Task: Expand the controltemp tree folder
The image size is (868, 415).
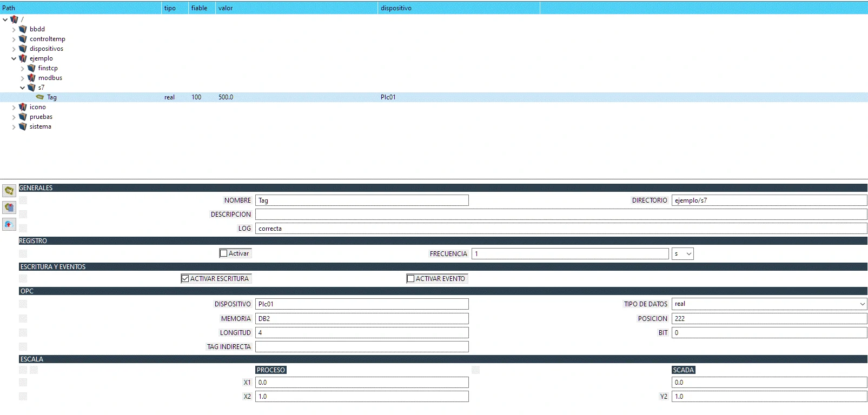Action: pos(14,39)
